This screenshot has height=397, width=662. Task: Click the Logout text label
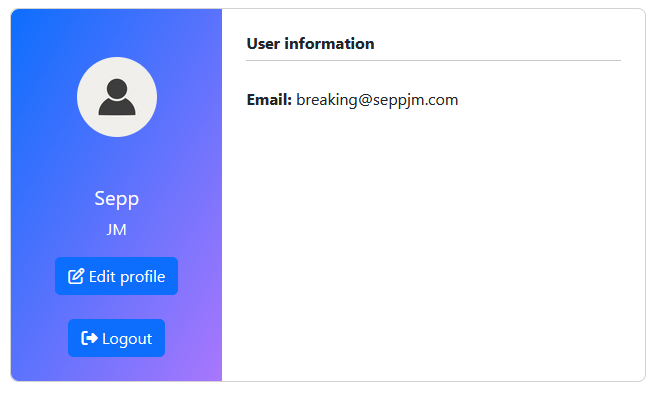coord(127,339)
